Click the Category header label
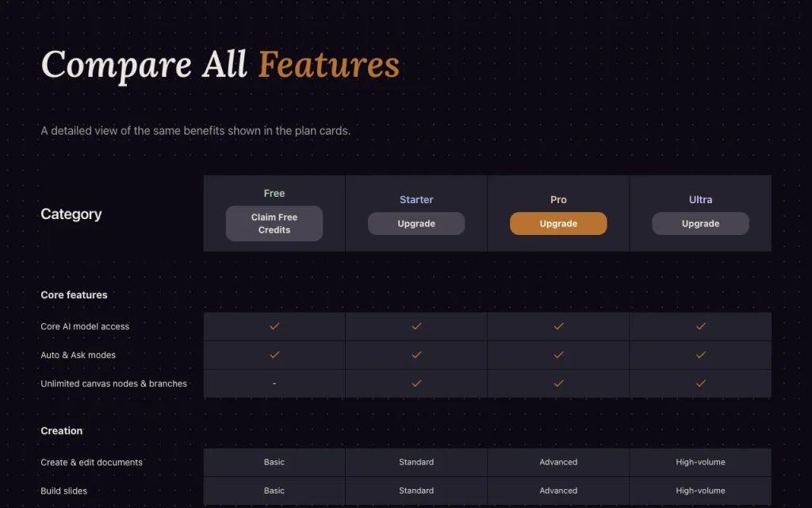 tap(71, 214)
